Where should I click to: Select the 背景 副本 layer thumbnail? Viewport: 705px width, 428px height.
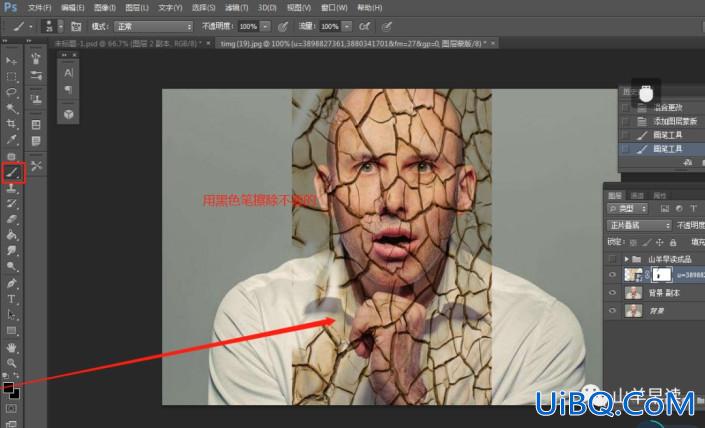point(633,293)
